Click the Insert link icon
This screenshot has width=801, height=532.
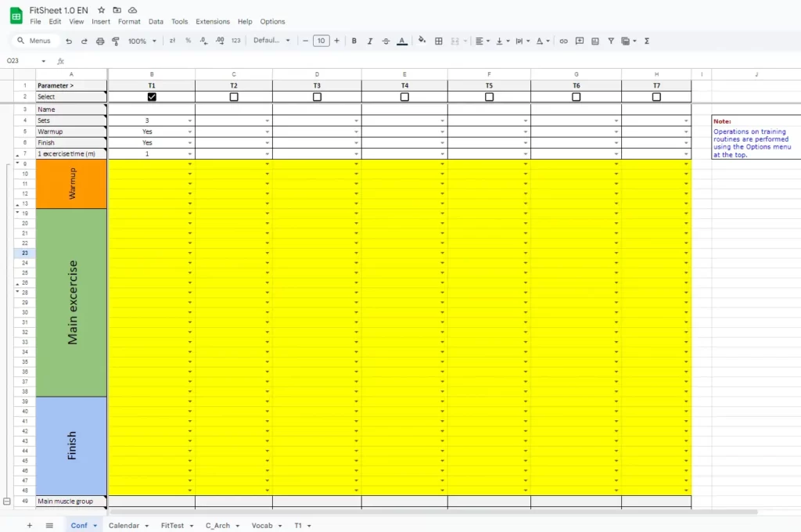tap(563, 41)
